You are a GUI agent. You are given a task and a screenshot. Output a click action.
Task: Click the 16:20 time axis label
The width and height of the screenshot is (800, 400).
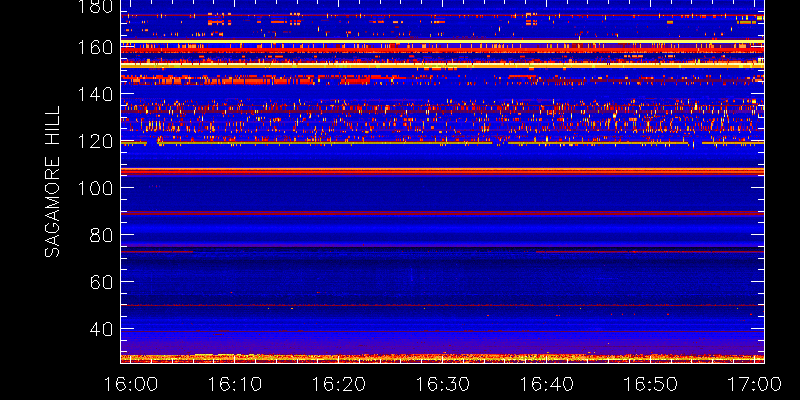click(x=338, y=384)
